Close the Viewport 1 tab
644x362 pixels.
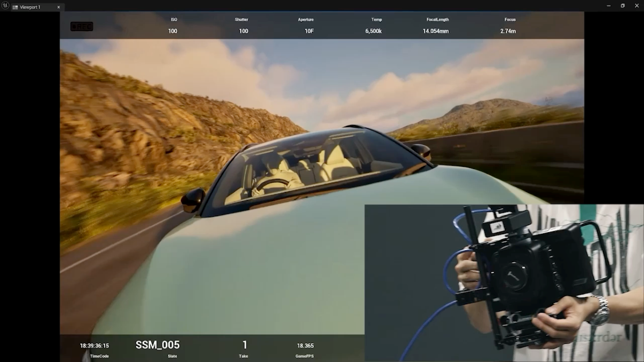click(x=58, y=7)
